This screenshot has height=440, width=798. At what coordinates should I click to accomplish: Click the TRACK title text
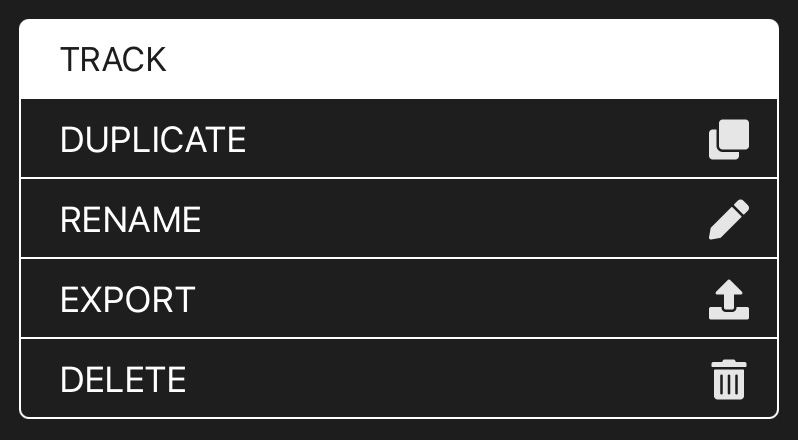pos(113,59)
